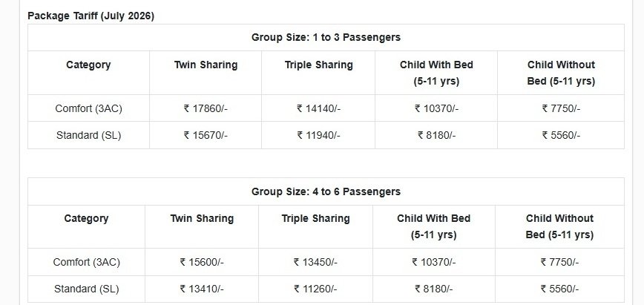This screenshot has width=644, height=305.
Task: Click the ₹ 15670/- Standard Twin Sharing price
Action: pos(206,135)
